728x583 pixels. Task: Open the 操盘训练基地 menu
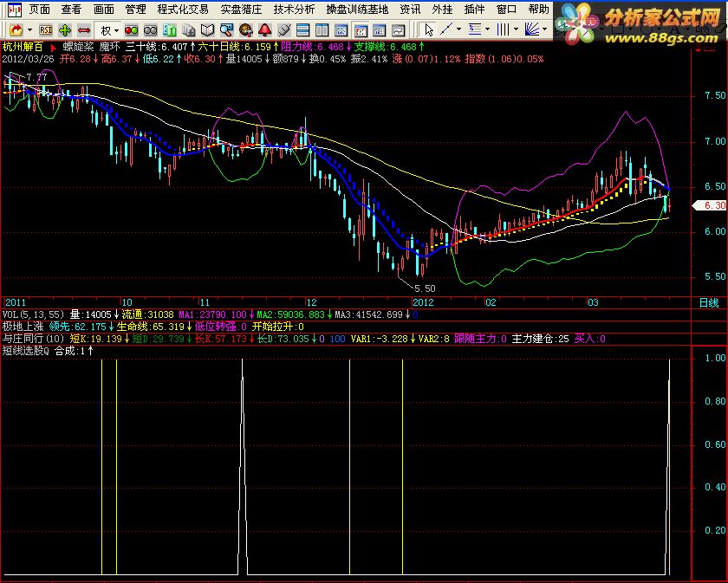coord(357,10)
